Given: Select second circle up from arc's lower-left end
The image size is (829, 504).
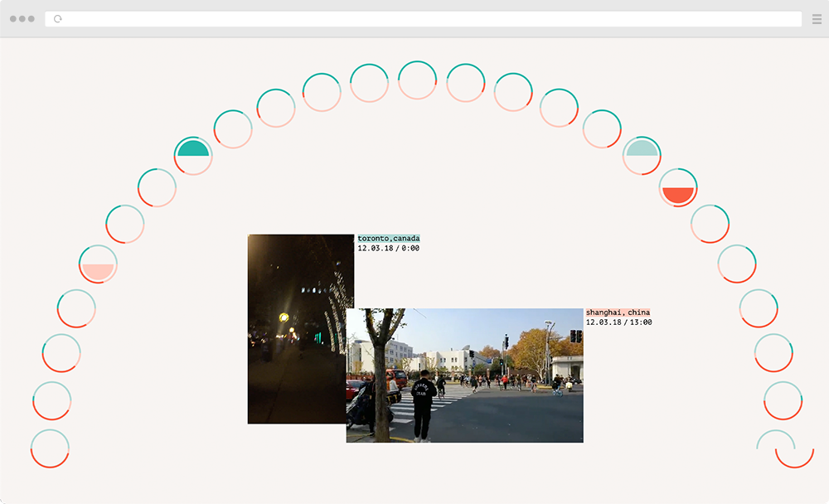Looking at the screenshot, I should click(x=51, y=401).
